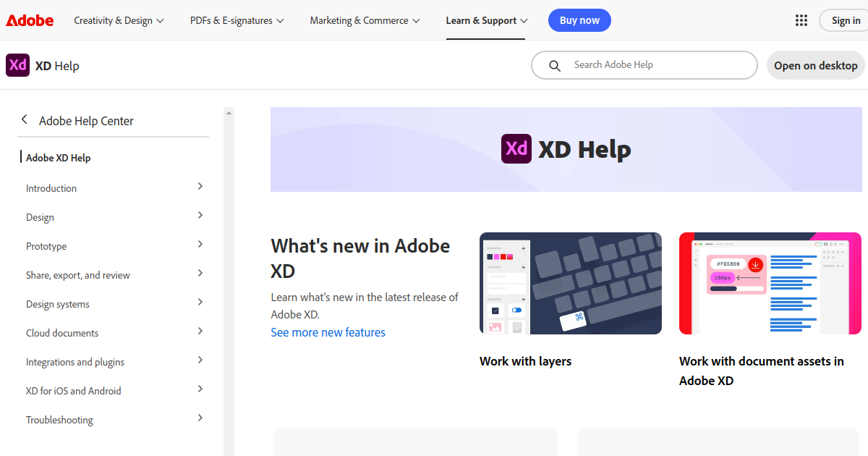The image size is (868, 456).
Task: Select Introduction in sidebar
Action: pos(51,188)
